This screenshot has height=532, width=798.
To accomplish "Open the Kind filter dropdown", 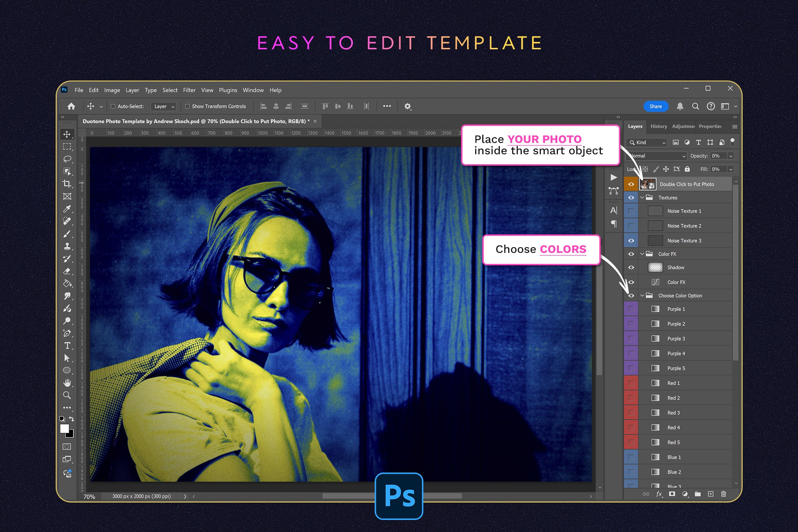I will [x=647, y=142].
